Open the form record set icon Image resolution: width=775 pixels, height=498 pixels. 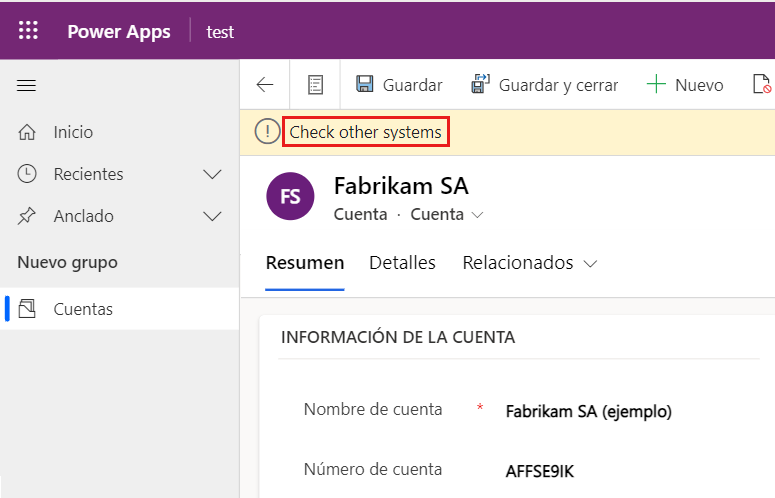coord(315,85)
